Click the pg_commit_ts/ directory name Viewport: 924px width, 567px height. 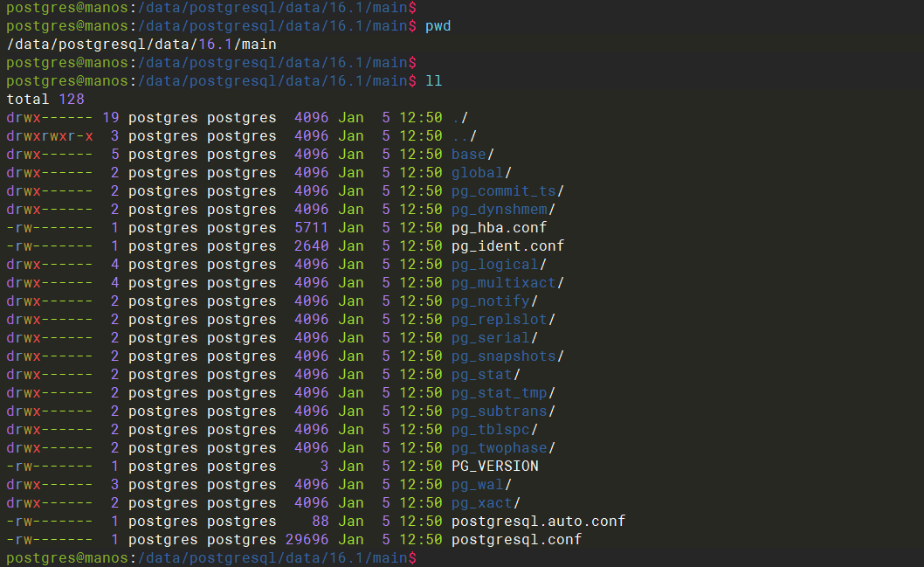[507, 191]
